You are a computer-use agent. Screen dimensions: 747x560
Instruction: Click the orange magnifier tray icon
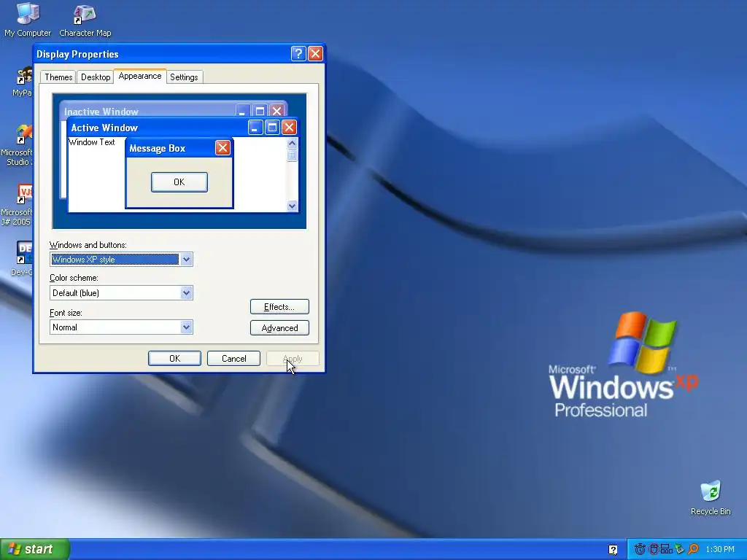693,549
